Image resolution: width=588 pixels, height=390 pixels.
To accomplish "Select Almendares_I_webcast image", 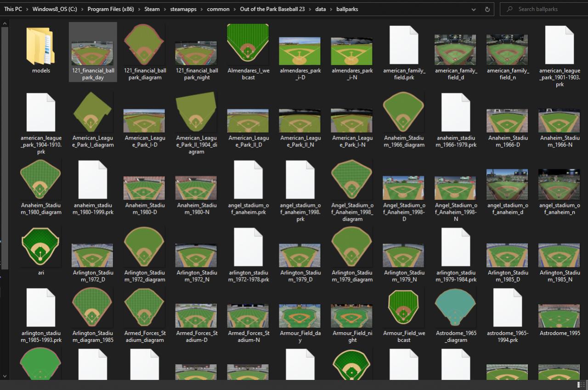I will click(249, 52).
